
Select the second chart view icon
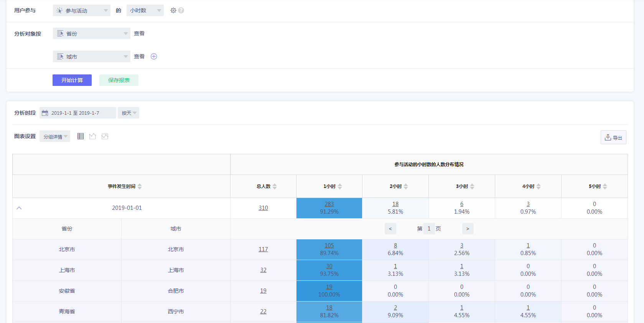92,136
